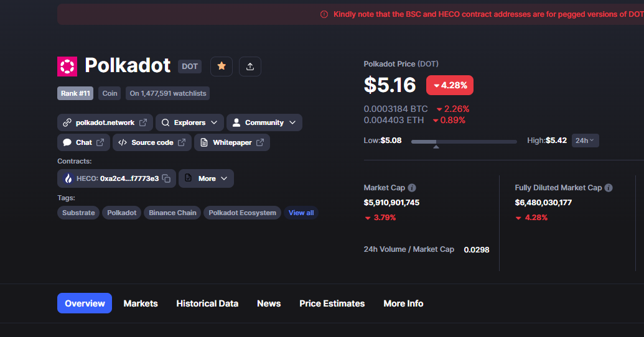Copy the HECO contract address
This screenshot has width=644, height=337.
[166, 178]
